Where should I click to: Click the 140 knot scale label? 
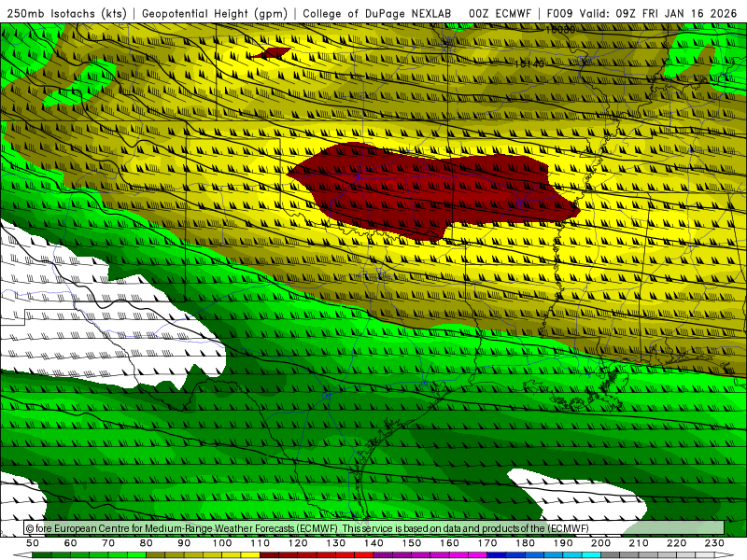click(373, 543)
